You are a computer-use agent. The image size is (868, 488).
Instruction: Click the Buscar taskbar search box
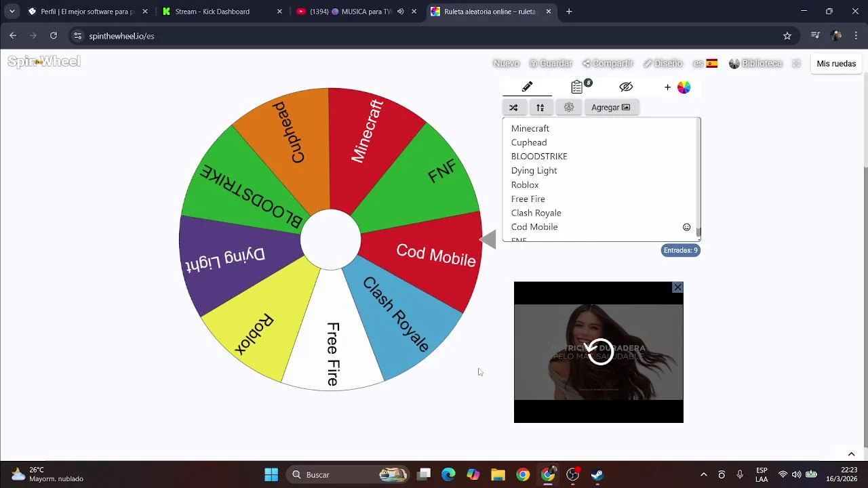(x=349, y=474)
